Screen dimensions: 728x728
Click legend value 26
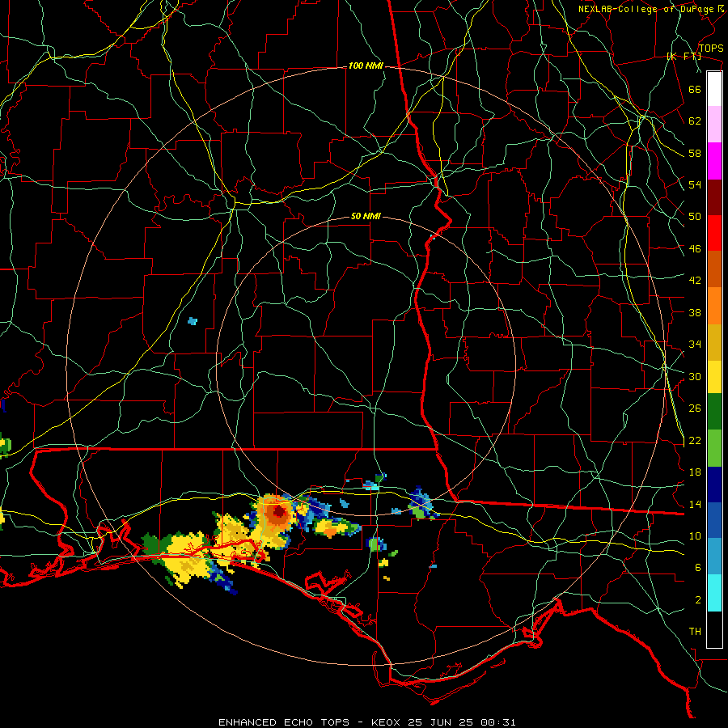(695, 408)
